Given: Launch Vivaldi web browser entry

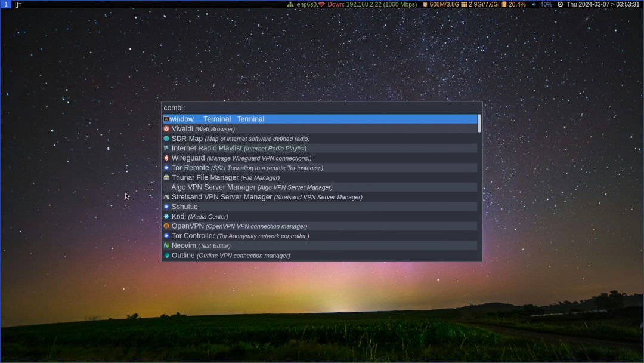Looking at the screenshot, I should [320, 129].
